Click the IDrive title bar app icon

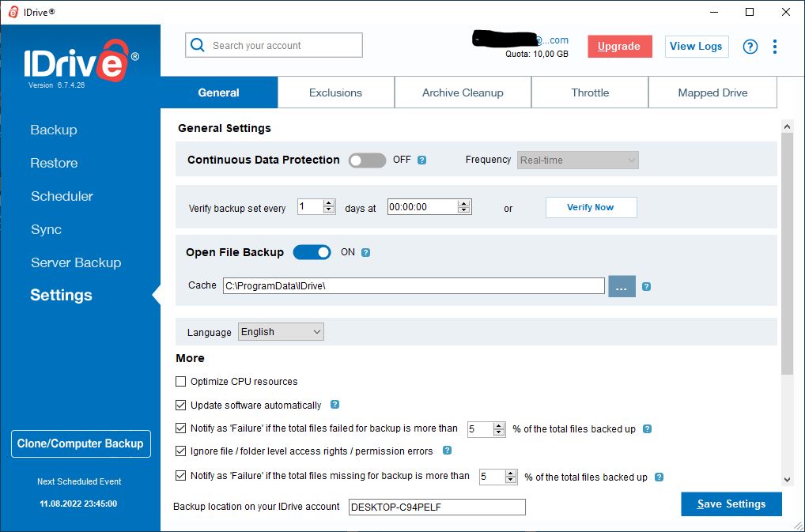pos(13,12)
